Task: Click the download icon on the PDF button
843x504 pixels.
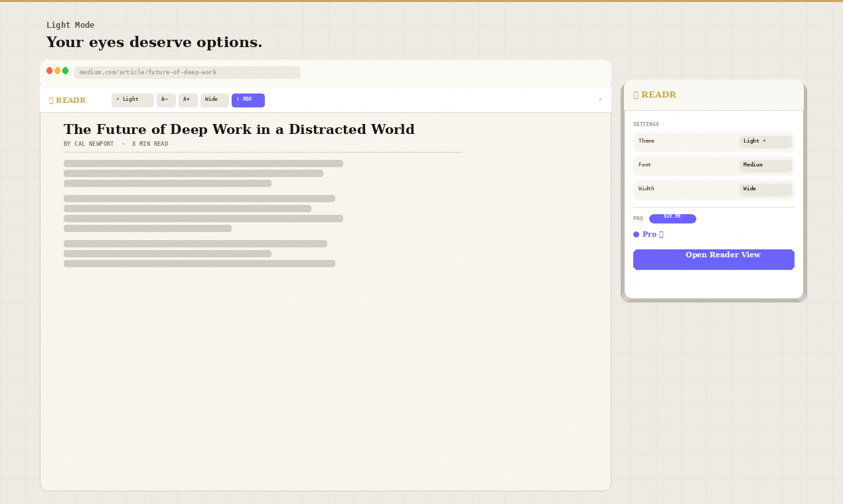Action: (x=240, y=100)
